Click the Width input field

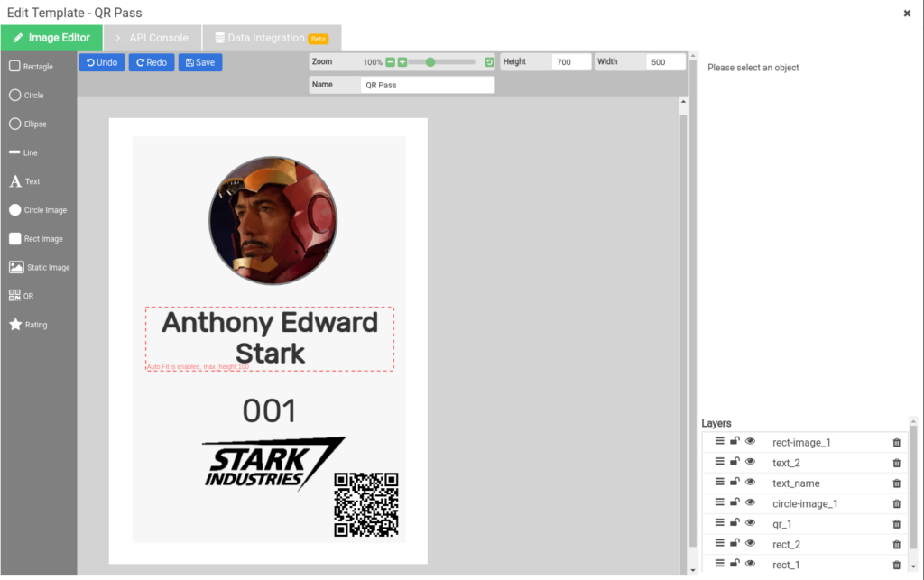(x=666, y=62)
